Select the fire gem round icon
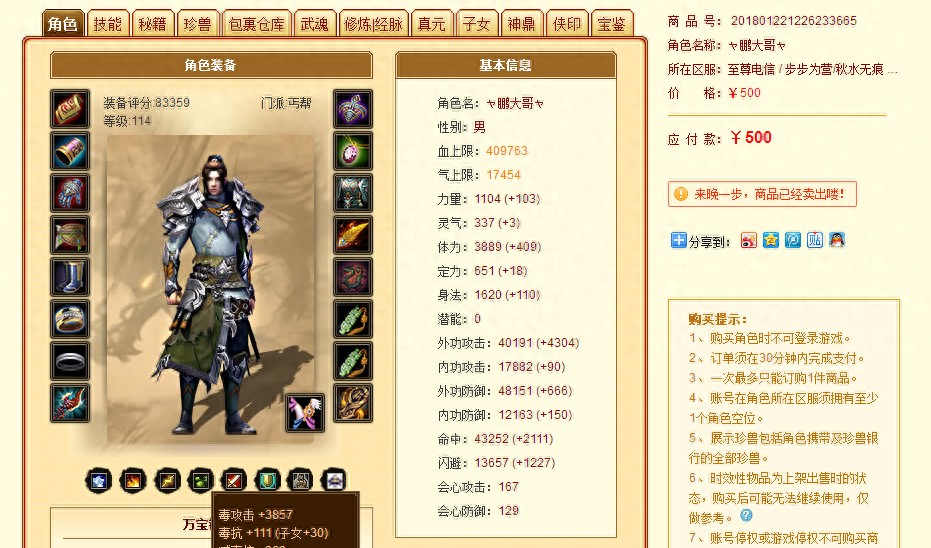931x548 pixels. click(x=132, y=480)
